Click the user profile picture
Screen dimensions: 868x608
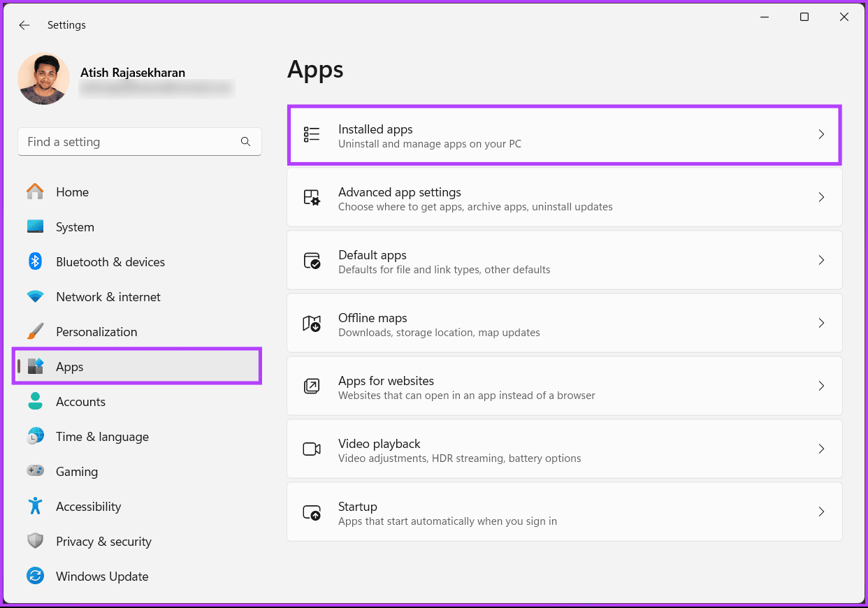pyautogui.click(x=43, y=79)
